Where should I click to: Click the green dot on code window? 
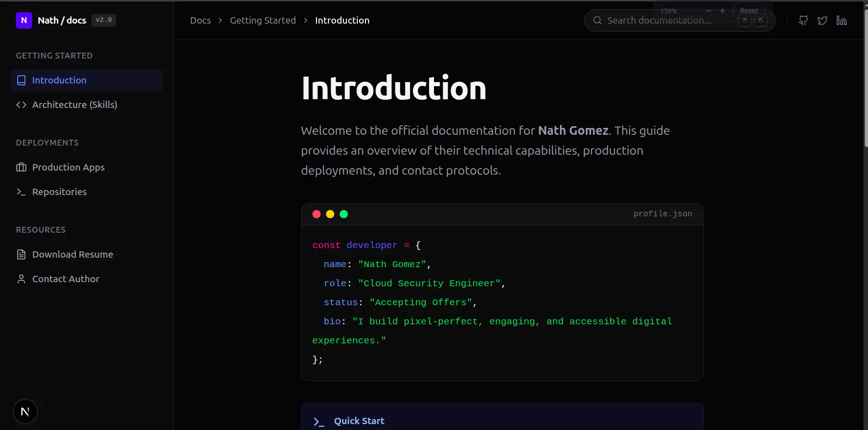tap(344, 214)
